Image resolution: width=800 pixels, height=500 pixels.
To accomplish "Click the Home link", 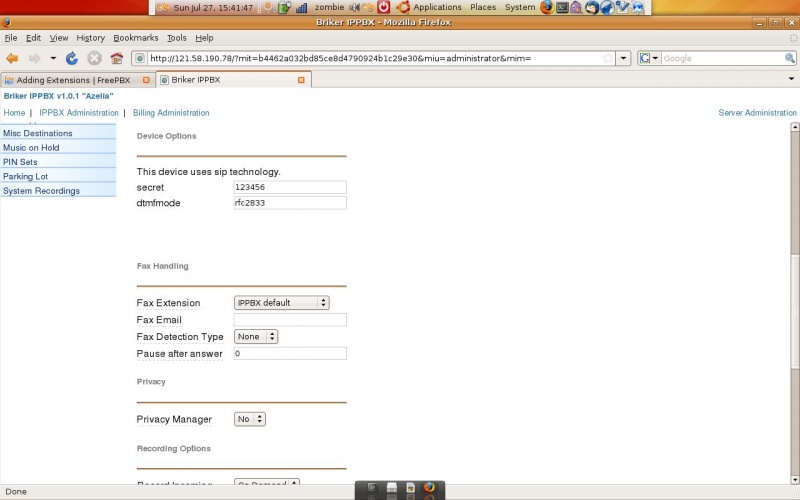I will pyautogui.click(x=14, y=113).
